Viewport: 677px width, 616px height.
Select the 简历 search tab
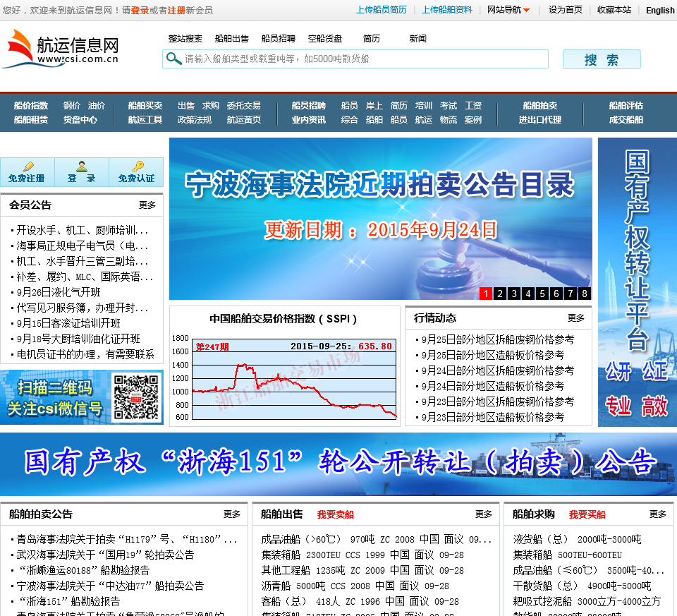pos(372,38)
